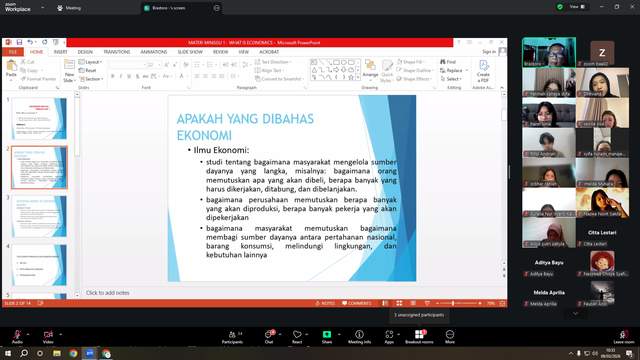The height and width of the screenshot is (360, 640).
Task: Open Breakout rooms
Action: 419,336
